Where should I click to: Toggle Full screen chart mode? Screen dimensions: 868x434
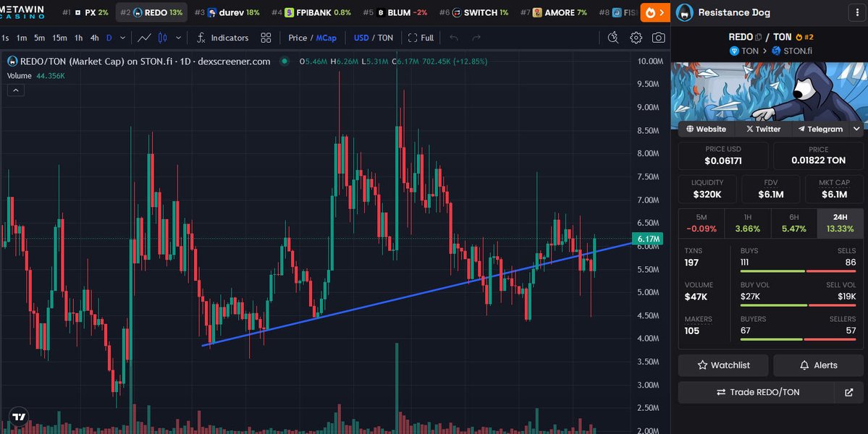tap(421, 38)
